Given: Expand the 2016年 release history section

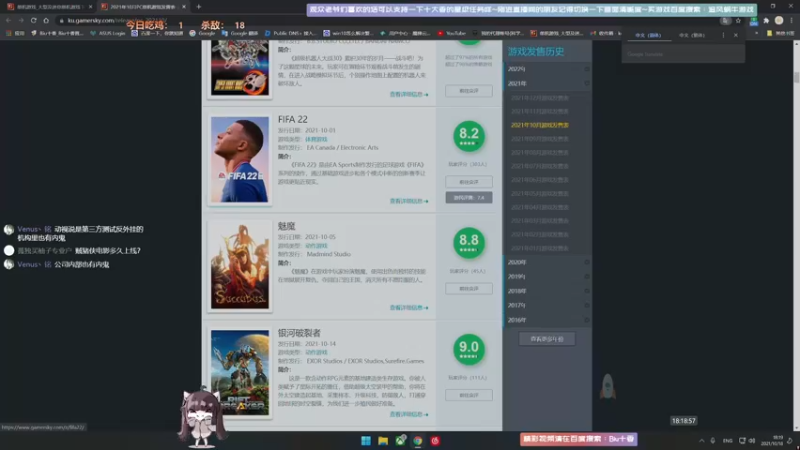Looking at the screenshot, I should pyautogui.click(x=547, y=320).
